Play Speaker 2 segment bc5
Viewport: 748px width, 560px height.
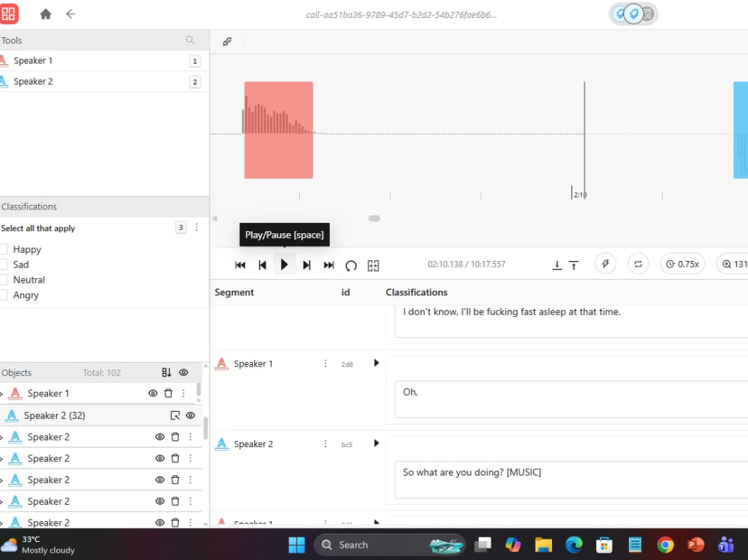coord(376,443)
